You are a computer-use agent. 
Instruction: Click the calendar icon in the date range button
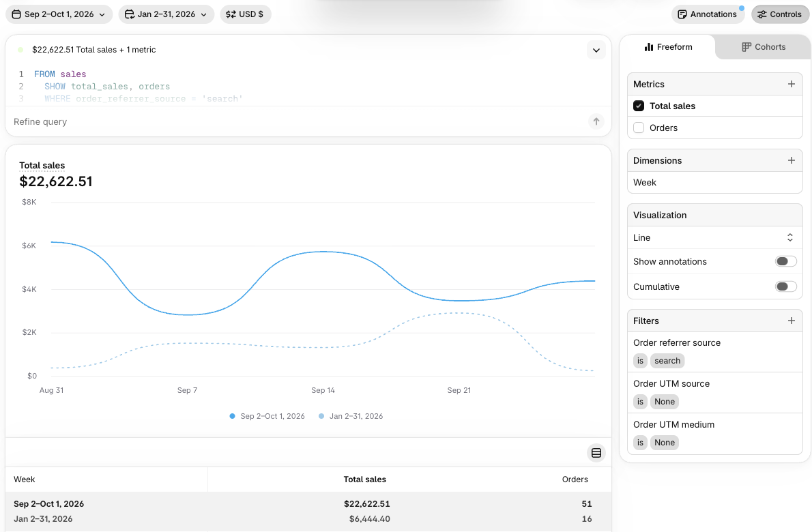[16, 14]
